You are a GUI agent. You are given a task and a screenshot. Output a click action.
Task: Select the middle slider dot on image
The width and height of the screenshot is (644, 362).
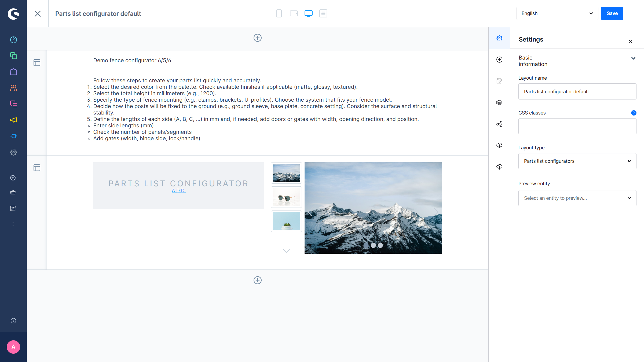click(x=373, y=245)
